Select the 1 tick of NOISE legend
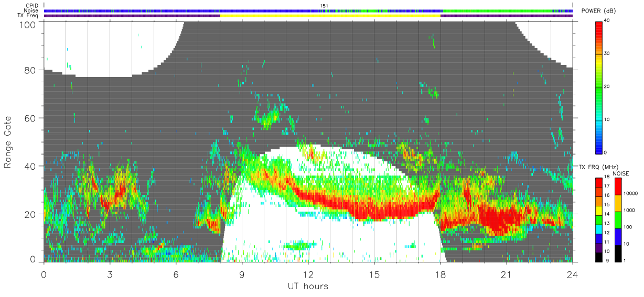 coord(624,260)
